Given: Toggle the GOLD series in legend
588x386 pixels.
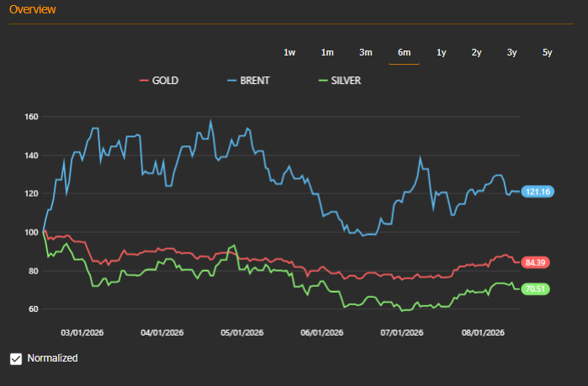Looking at the screenshot, I should click(159, 81).
